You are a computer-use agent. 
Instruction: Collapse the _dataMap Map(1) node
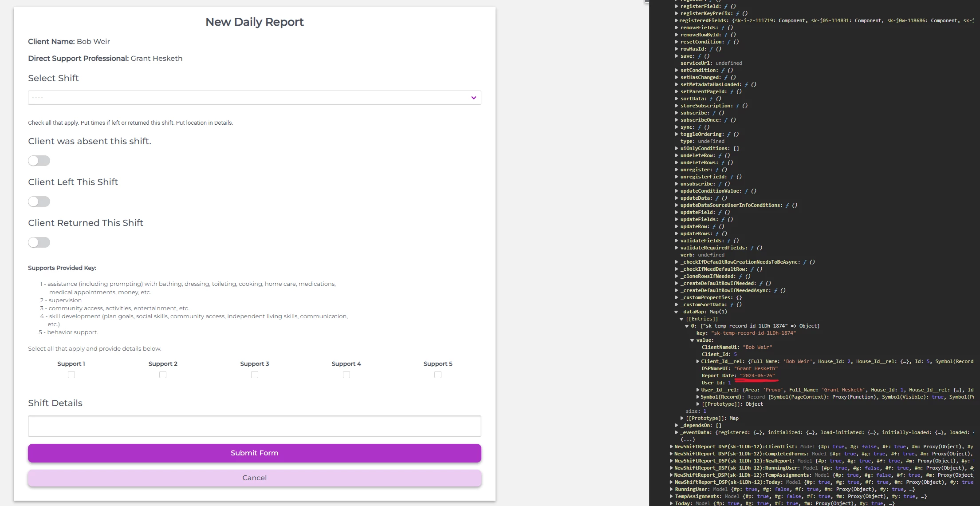[x=677, y=312]
